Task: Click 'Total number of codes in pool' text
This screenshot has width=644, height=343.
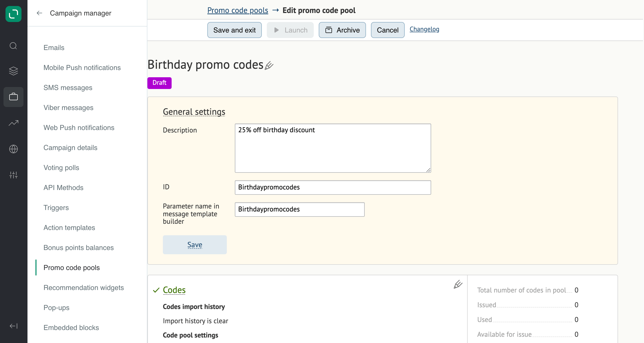Action: [x=522, y=290]
